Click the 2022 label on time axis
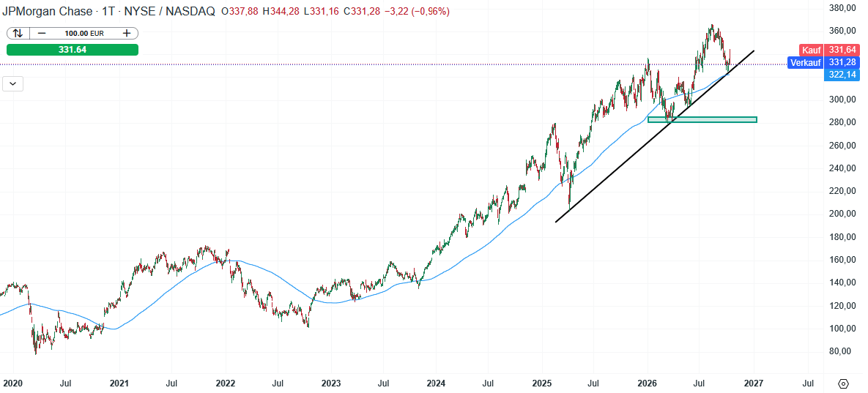 226,383
